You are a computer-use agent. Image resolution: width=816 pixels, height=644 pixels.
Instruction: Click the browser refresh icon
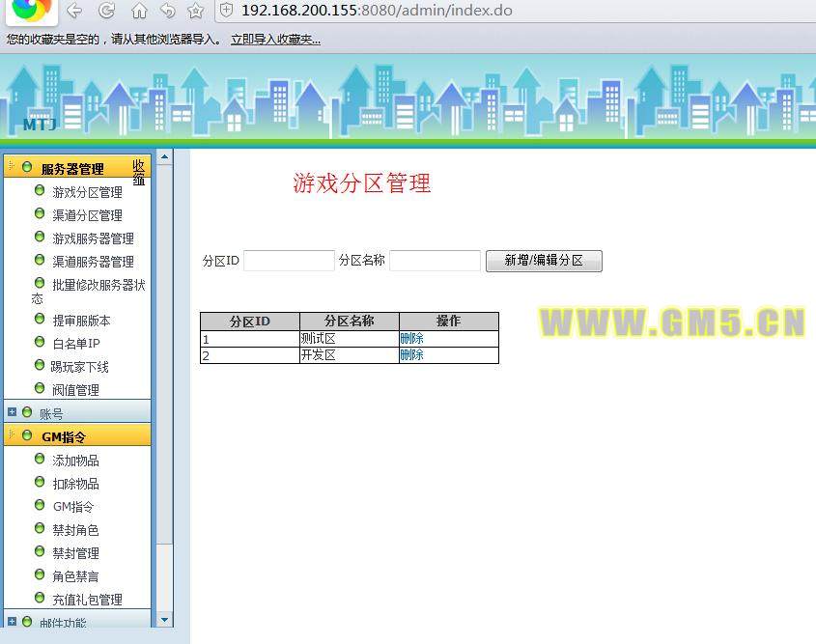pyautogui.click(x=107, y=11)
